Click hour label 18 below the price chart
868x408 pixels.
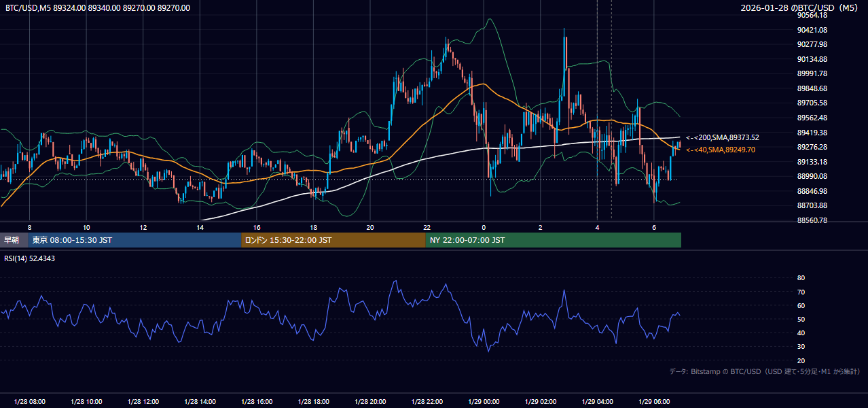(x=313, y=227)
